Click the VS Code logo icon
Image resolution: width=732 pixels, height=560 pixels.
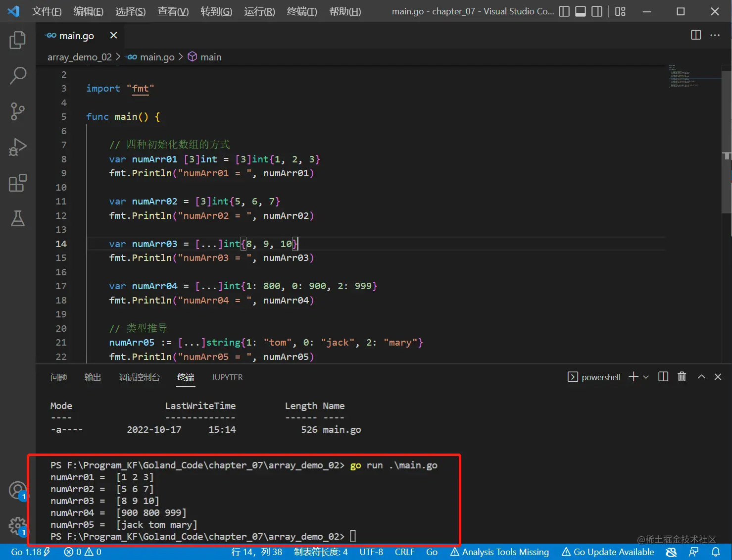point(14,11)
